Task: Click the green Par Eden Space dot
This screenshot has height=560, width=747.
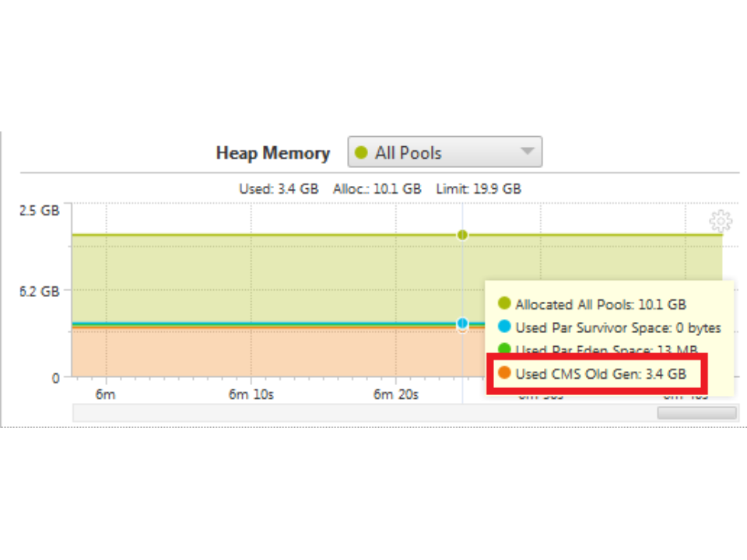Action: pos(504,350)
